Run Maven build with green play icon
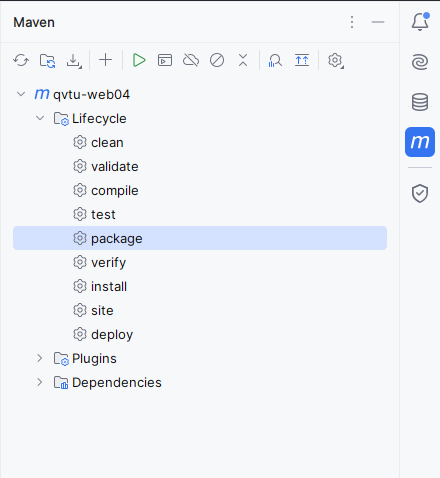This screenshot has width=440, height=478. (x=139, y=60)
